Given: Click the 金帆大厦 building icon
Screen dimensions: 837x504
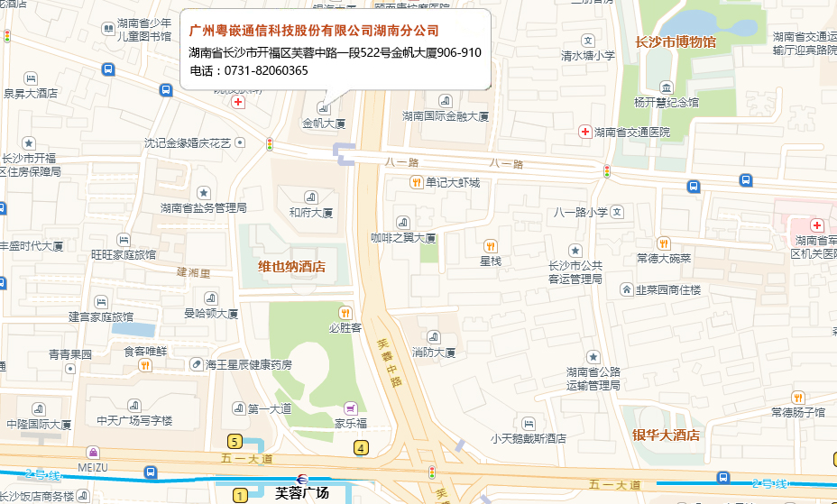Looking at the screenshot, I should (x=324, y=107).
